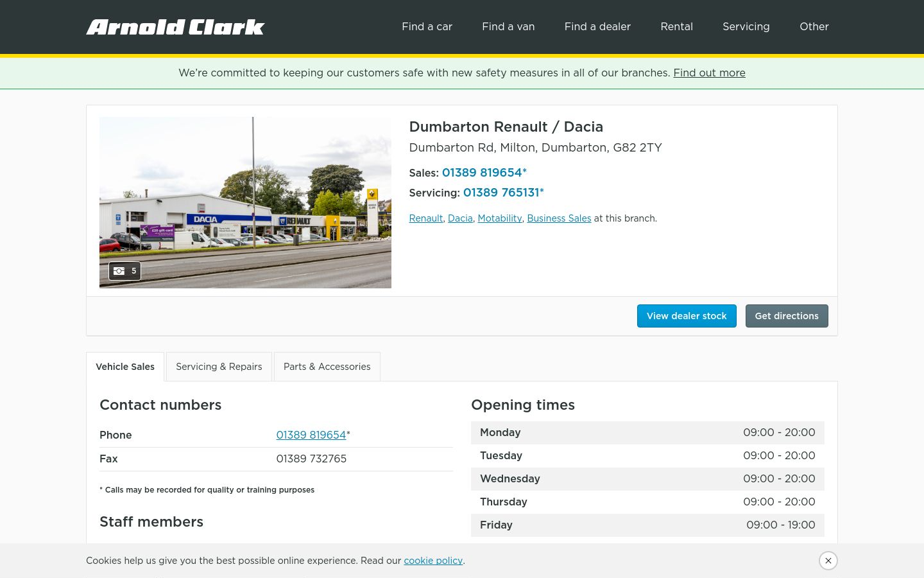Select the calls may be recorded note
924x578 pixels.
207,489
